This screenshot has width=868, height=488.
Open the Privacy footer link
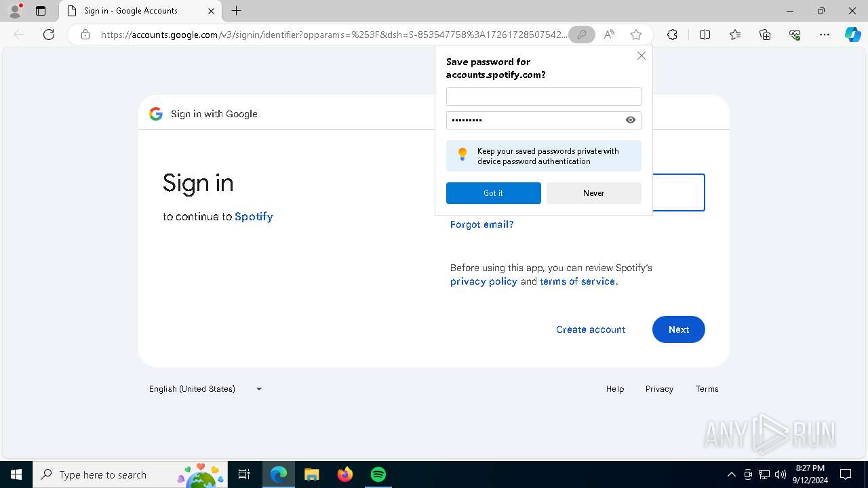coord(659,389)
